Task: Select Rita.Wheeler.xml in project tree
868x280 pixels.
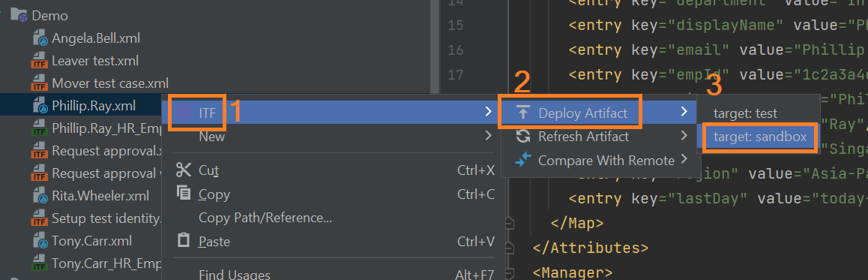Action: (x=100, y=196)
